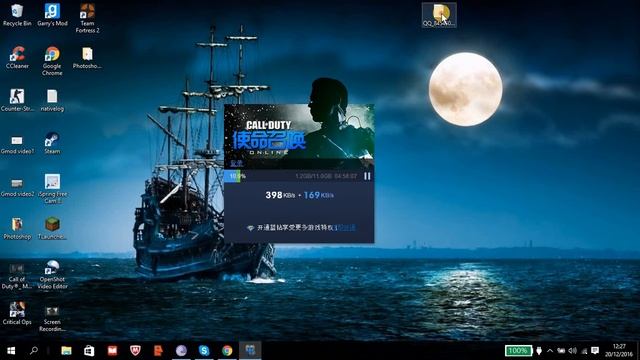
Task: Select the Critical Ops desktop icon
Action: [17, 313]
